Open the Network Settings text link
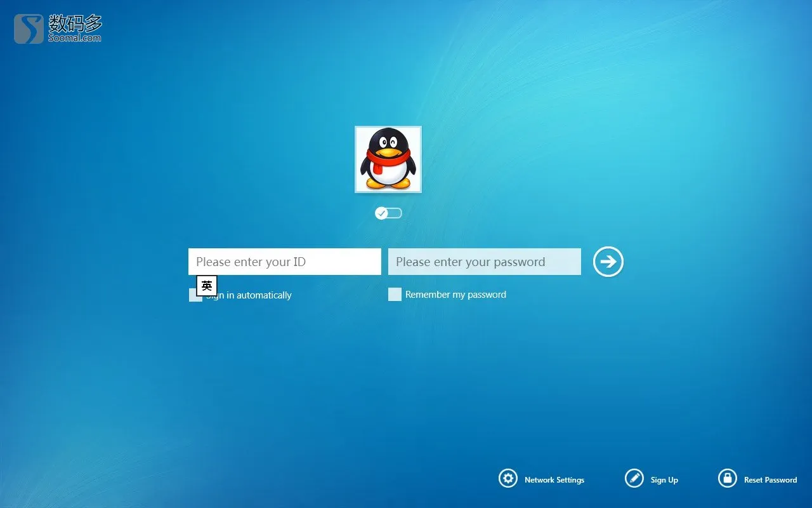812x508 pixels. click(554, 480)
